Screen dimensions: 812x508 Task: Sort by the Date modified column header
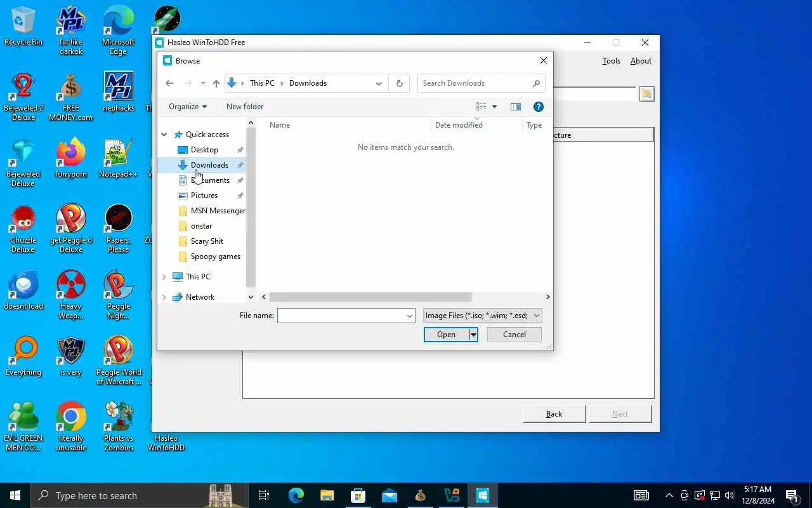click(x=477, y=125)
